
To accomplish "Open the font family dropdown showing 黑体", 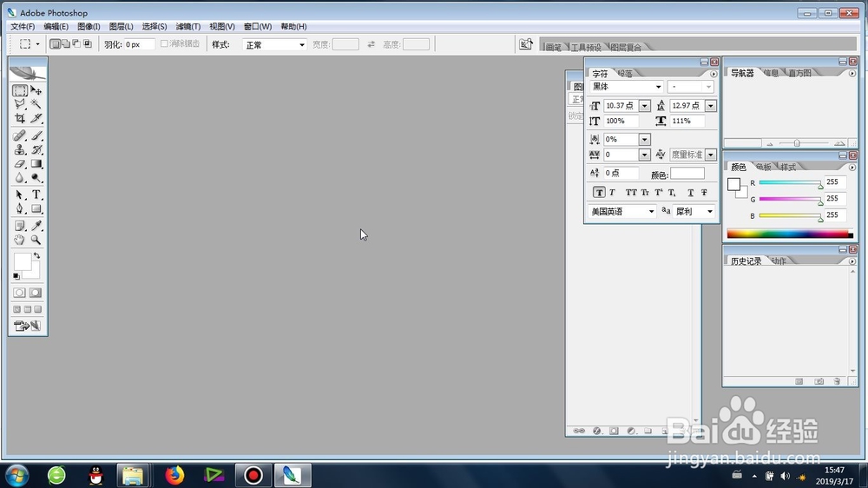I will [x=658, y=87].
